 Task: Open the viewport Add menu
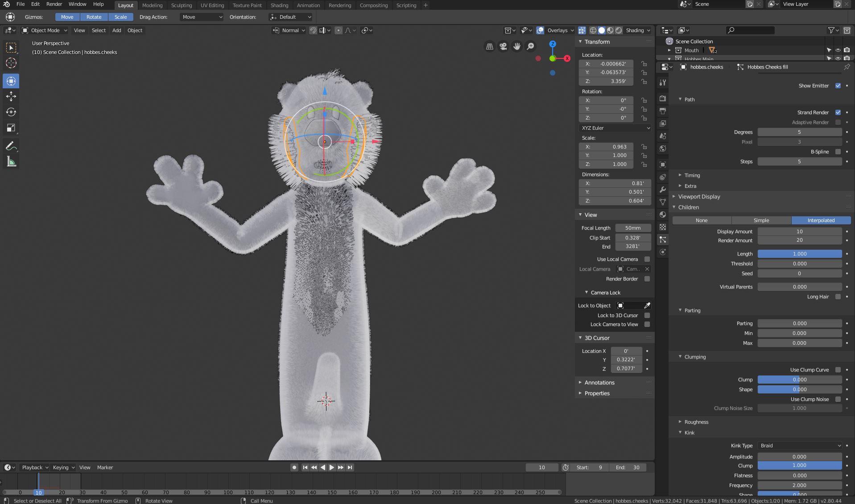pos(116,30)
